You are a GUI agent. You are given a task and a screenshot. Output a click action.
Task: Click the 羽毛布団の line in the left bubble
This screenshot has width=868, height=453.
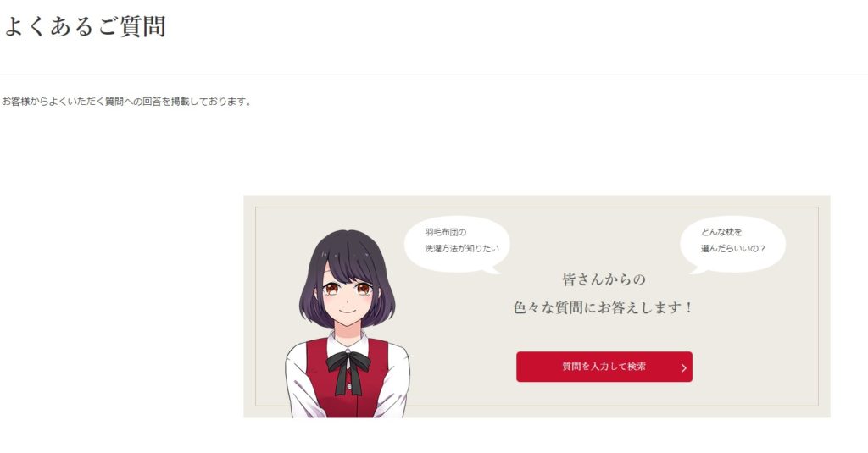pos(446,232)
